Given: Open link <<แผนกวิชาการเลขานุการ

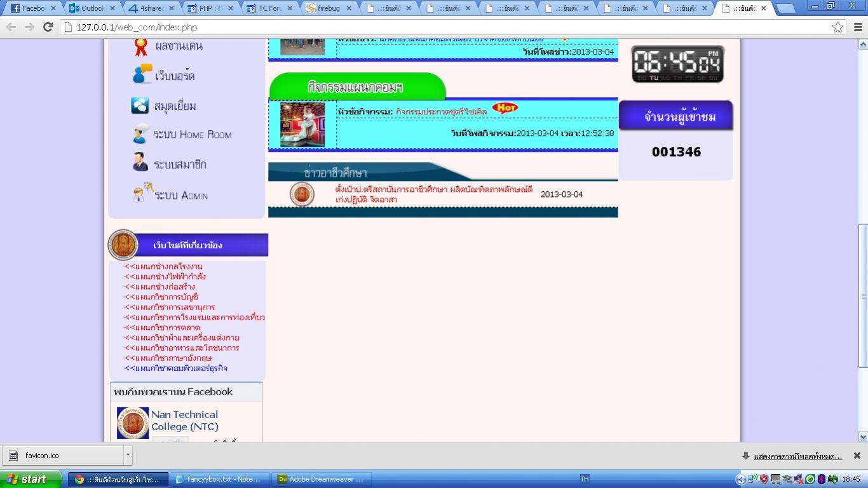Looking at the screenshot, I should 170,307.
